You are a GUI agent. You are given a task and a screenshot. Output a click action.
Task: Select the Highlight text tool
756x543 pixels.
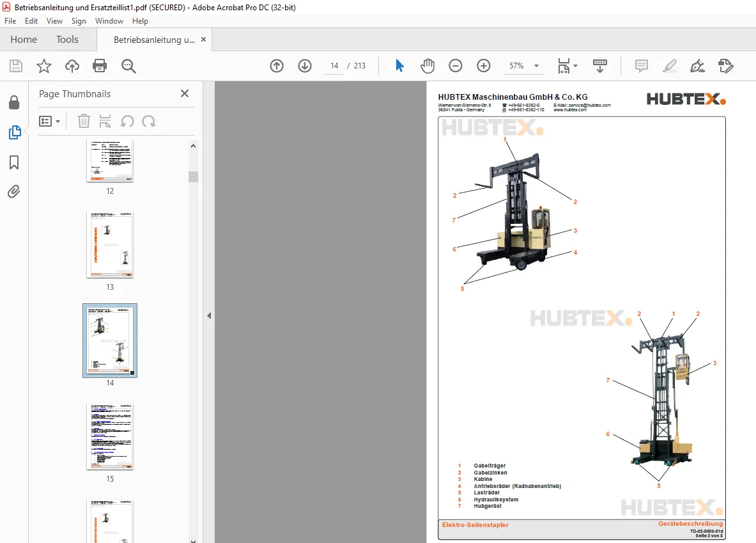670,66
